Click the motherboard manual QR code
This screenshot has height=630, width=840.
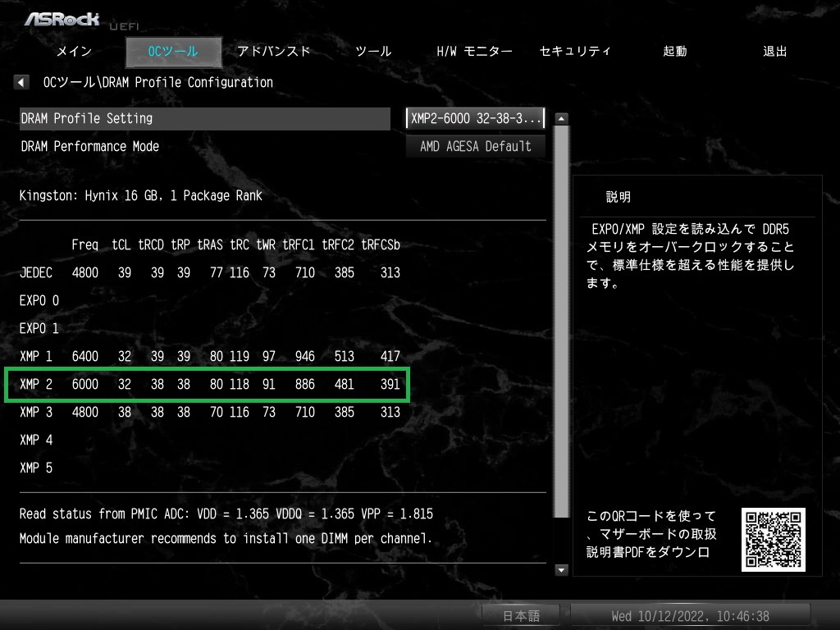[x=773, y=539]
